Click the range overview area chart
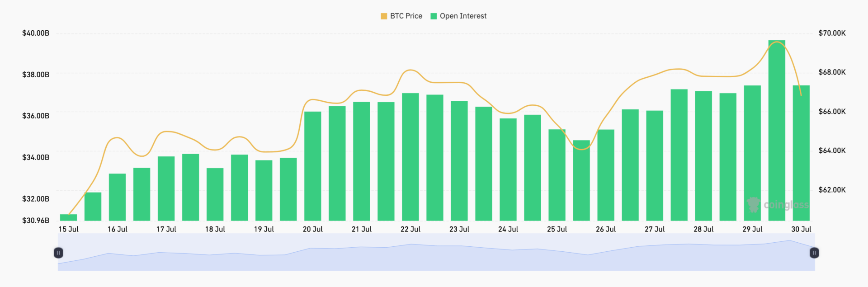Screen dimensions: 868x287 (434, 258)
